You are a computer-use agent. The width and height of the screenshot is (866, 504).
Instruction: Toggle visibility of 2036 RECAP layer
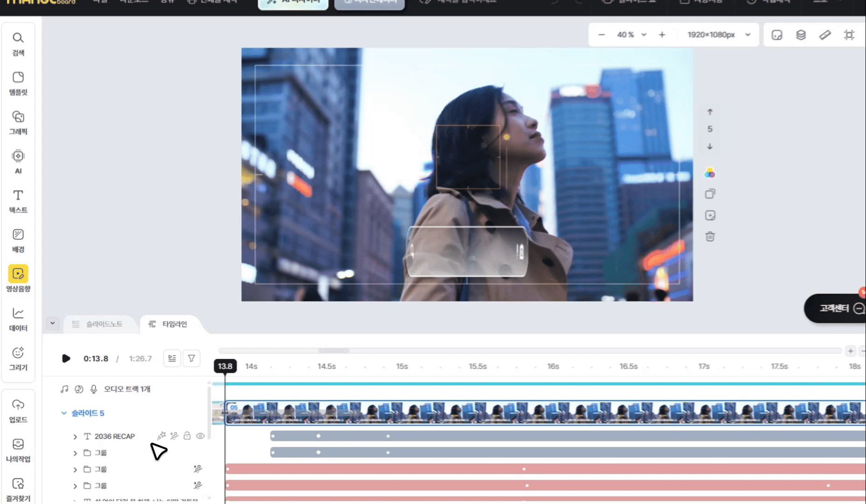[200, 436]
